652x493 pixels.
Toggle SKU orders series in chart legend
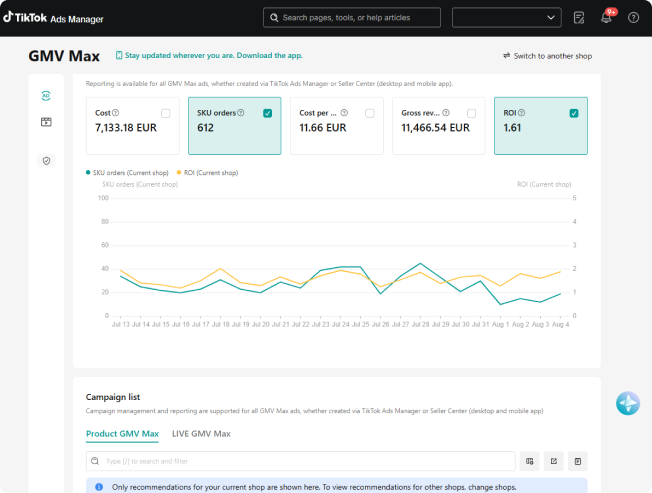point(127,173)
